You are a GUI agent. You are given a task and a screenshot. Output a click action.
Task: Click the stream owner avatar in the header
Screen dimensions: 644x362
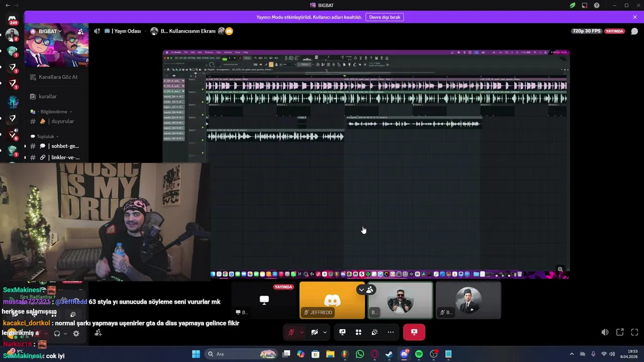154,31
